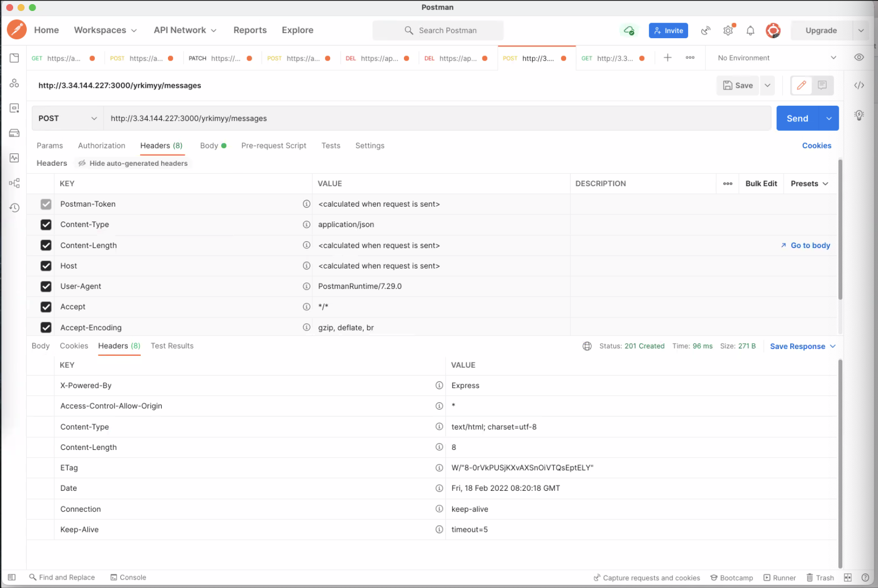Screen dimensions: 878x588
Task: Open the lightbulb info icon in right sidebar
Action: (859, 115)
